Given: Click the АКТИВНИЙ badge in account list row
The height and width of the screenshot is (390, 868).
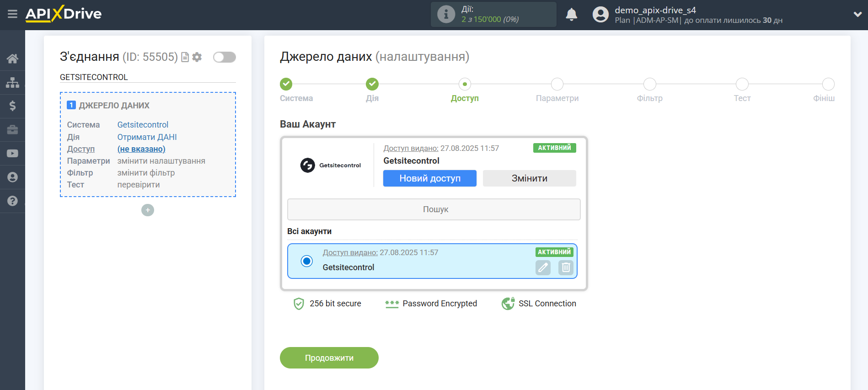Looking at the screenshot, I should [x=554, y=252].
